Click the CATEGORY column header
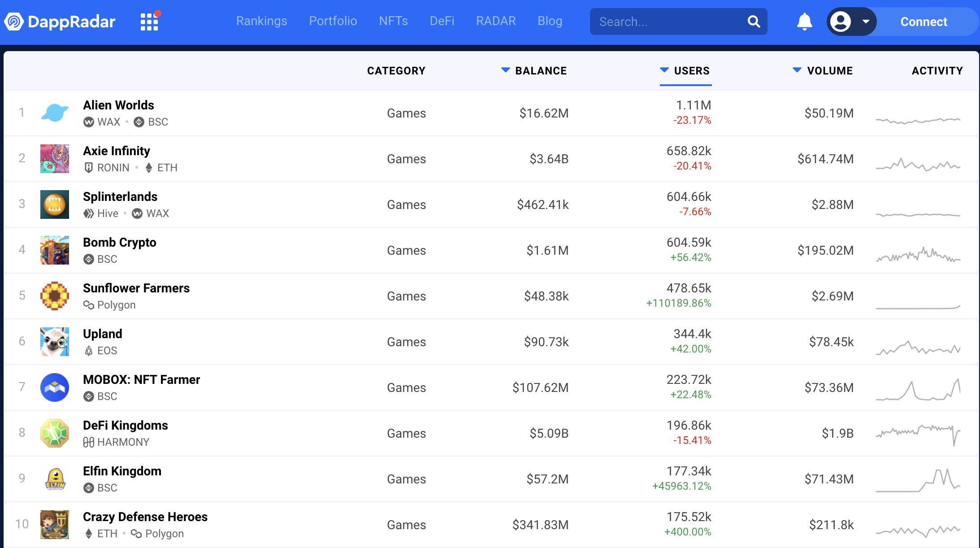Screen dimensions: 980x548 (396, 71)
